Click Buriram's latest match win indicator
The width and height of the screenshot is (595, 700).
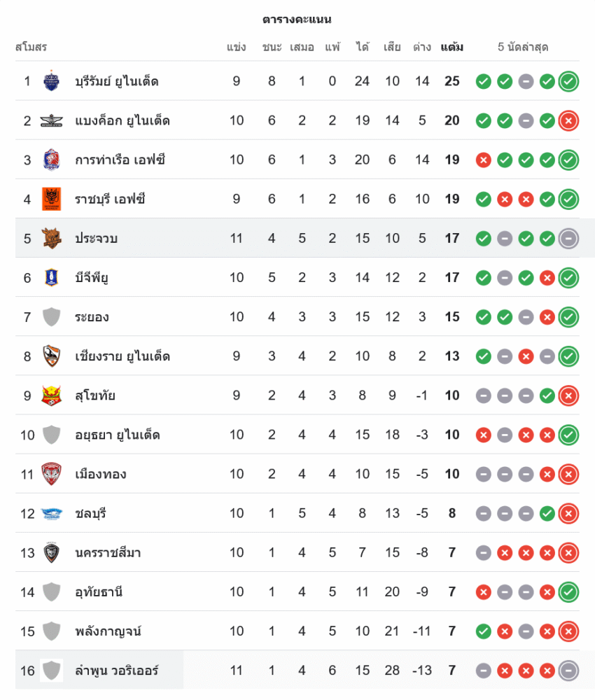coord(568,81)
